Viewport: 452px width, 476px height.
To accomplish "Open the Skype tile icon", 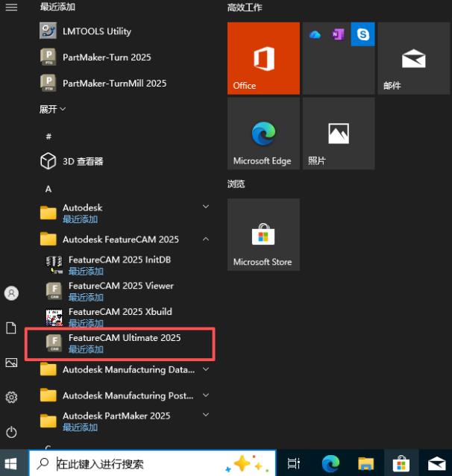I will tap(362, 34).
